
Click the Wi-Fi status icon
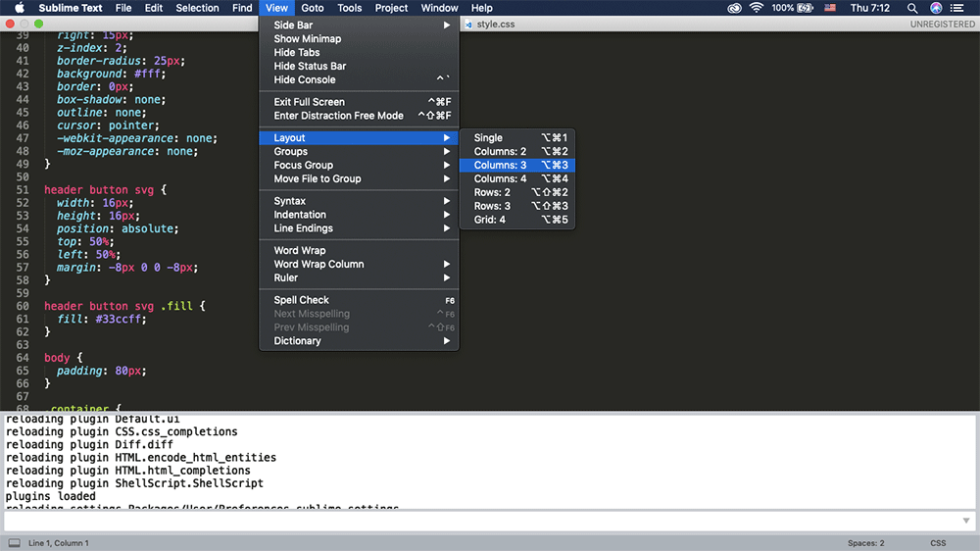[757, 8]
